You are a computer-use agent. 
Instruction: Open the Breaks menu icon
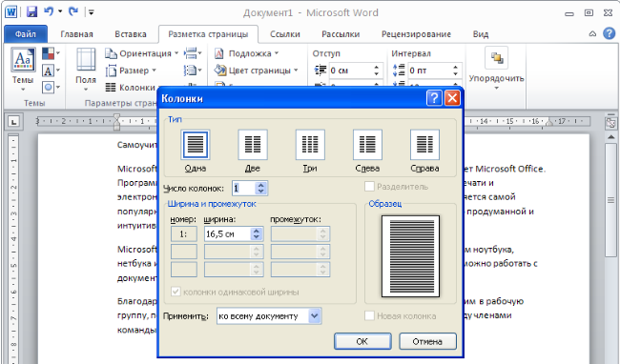pyautogui.click(x=193, y=53)
